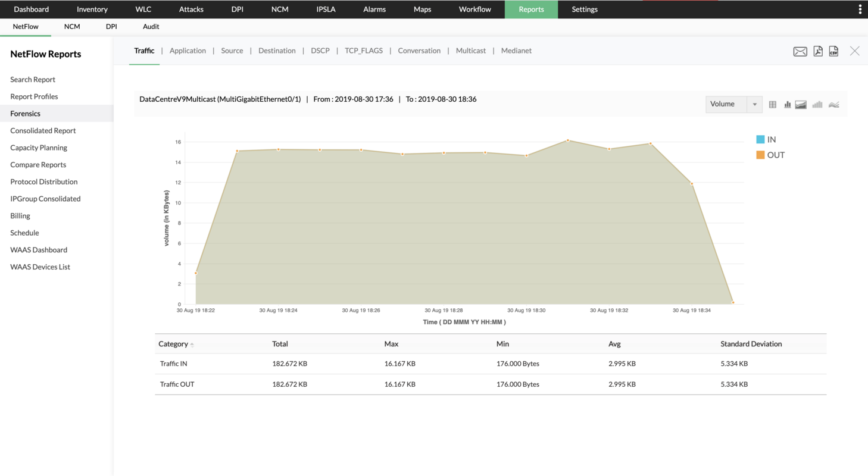This screenshot has width=868, height=476.
Task: Email the report using the envelope icon
Action: tap(800, 52)
